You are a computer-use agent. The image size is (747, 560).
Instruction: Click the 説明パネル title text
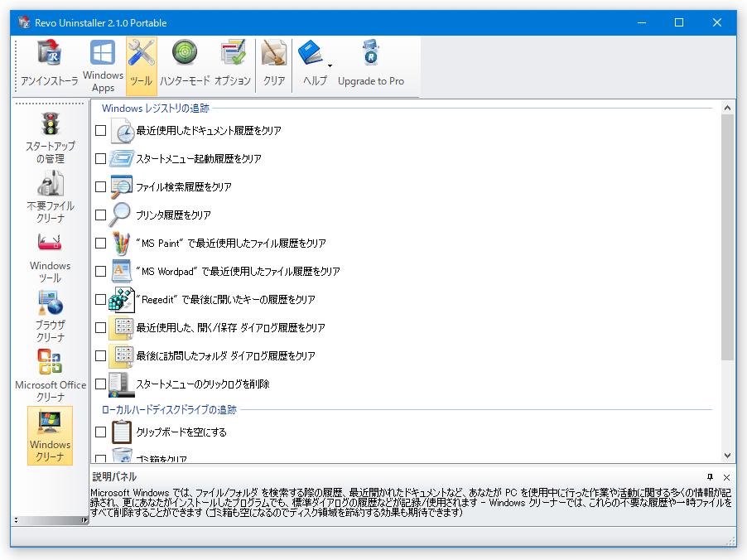(x=113, y=476)
